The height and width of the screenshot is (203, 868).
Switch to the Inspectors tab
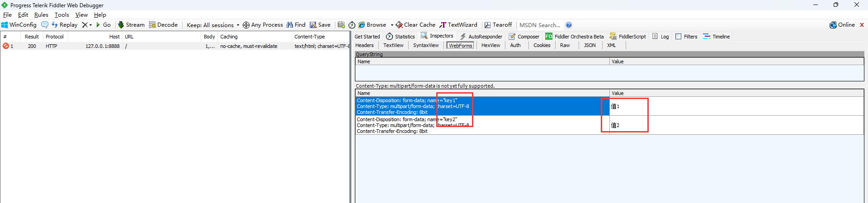point(437,36)
